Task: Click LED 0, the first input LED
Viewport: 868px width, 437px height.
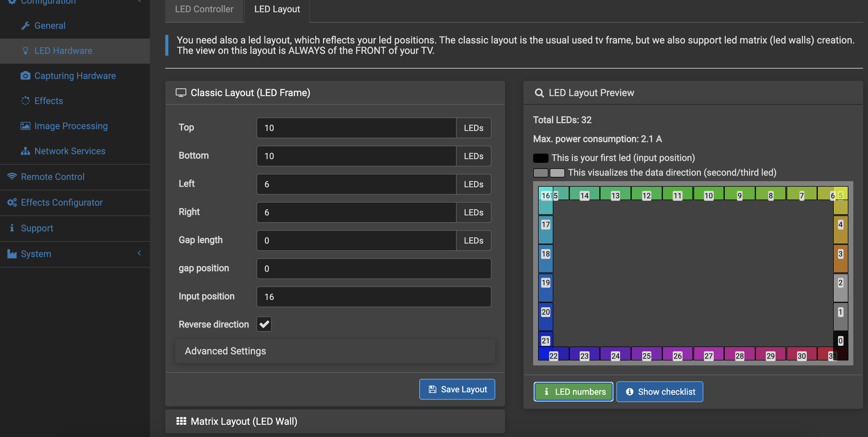Action: [840, 341]
